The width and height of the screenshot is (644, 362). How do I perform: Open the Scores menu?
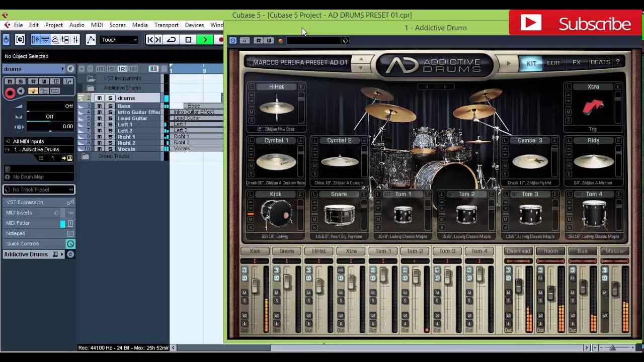117,25
